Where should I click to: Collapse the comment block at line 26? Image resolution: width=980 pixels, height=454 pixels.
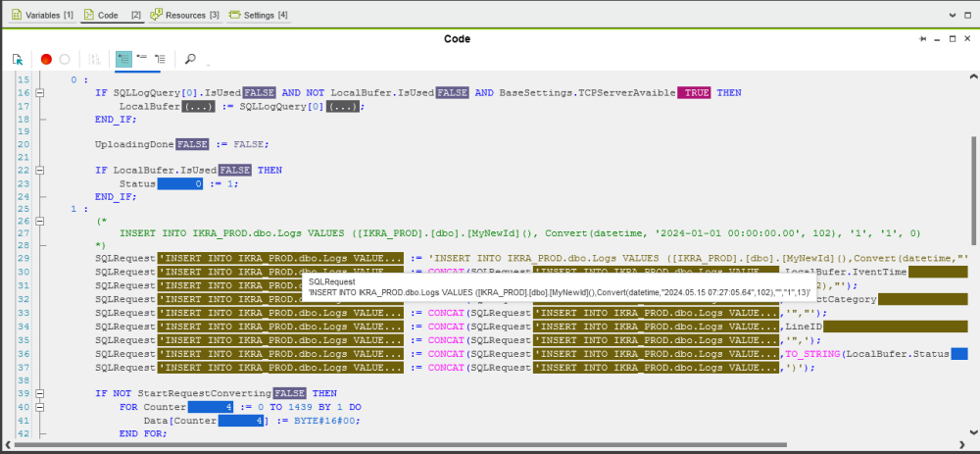40,222
